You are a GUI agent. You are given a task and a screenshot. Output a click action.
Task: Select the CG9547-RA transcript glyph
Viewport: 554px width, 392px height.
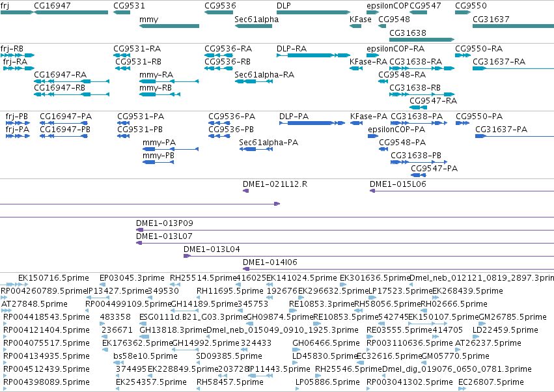point(419,107)
